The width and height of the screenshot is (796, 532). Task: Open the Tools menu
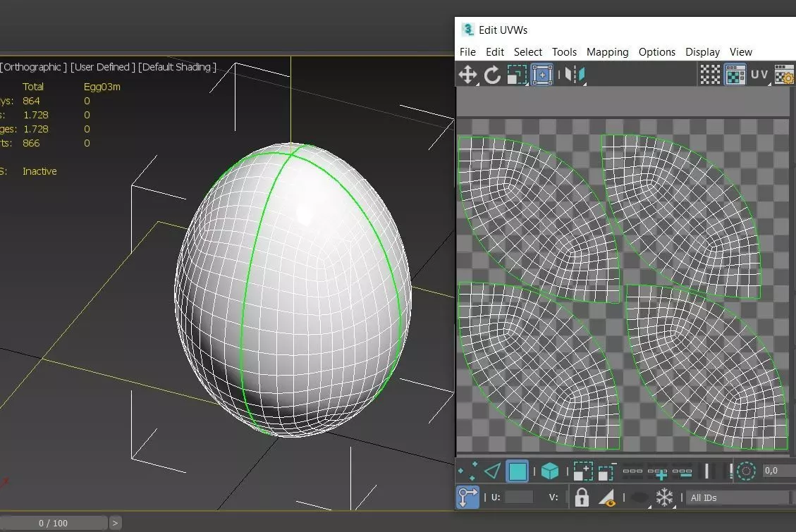(564, 51)
